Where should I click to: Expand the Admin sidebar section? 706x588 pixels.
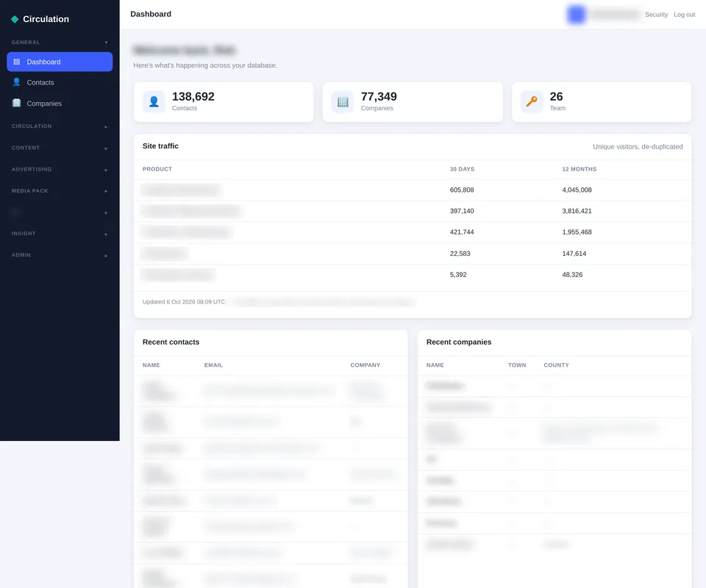pos(60,255)
